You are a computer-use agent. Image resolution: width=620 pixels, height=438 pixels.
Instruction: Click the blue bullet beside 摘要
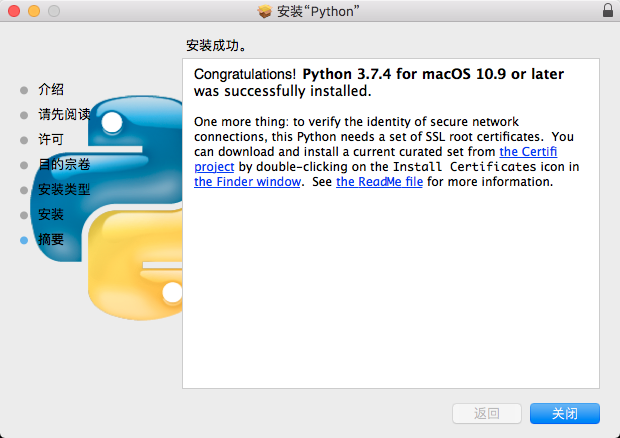pyautogui.click(x=24, y=240)
